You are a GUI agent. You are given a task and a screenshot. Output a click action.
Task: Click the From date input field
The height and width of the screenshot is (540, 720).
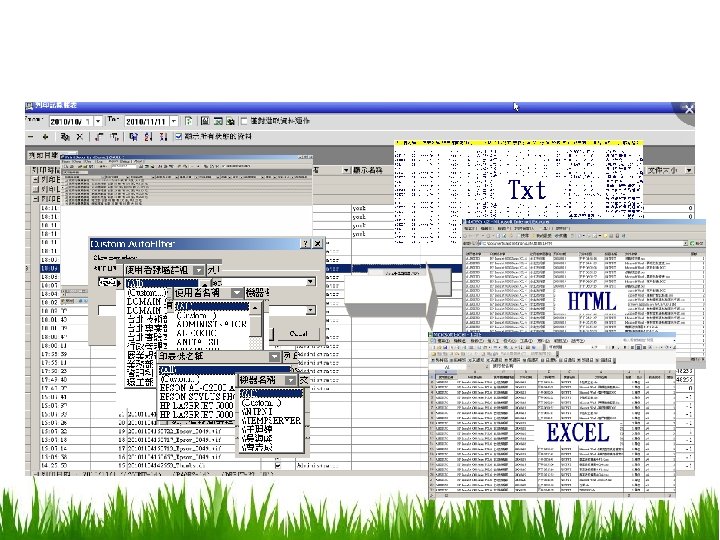[x=71, y=121]
